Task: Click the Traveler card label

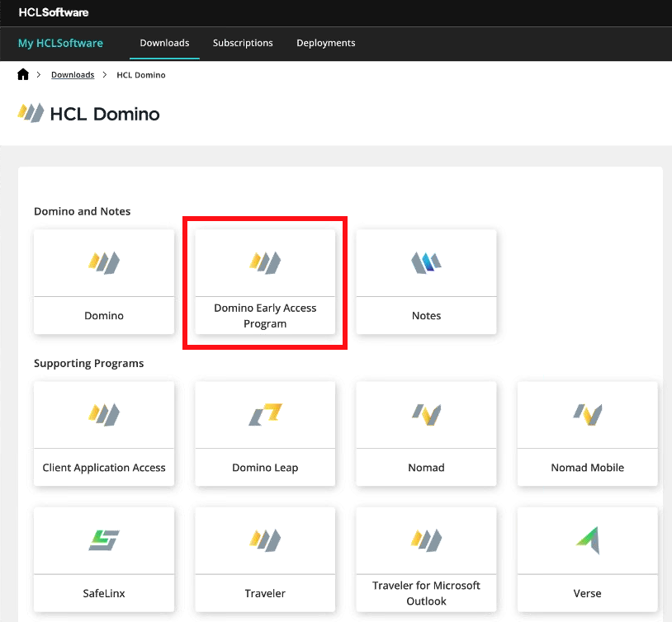Action: (265, 593)
